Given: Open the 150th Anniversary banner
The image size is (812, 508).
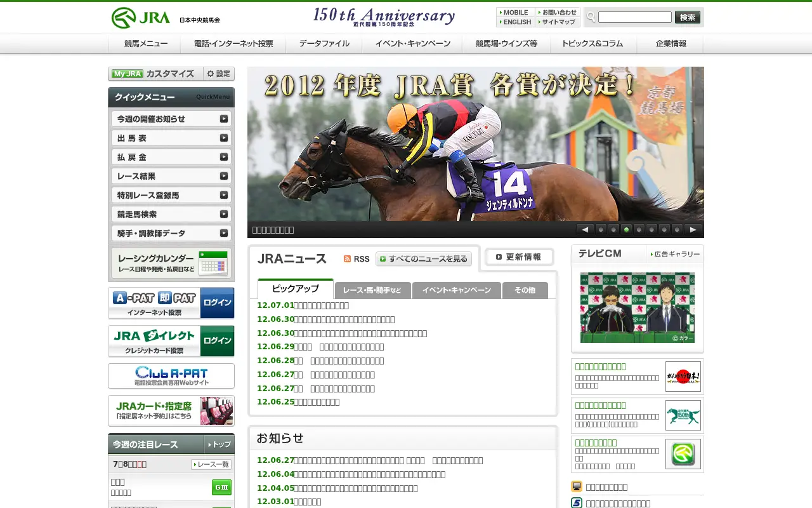Looking at the screenshot, I should tap(384, 17).
